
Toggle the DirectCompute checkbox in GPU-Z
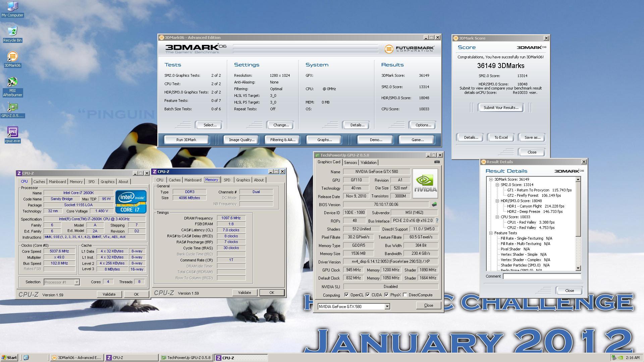click(405, 295)
